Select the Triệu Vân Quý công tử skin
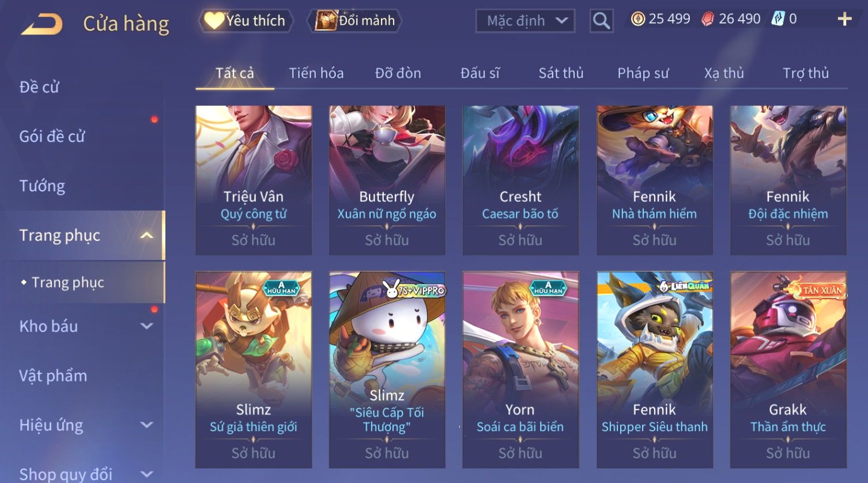This screenshot has width=868, height=483. 254,180
